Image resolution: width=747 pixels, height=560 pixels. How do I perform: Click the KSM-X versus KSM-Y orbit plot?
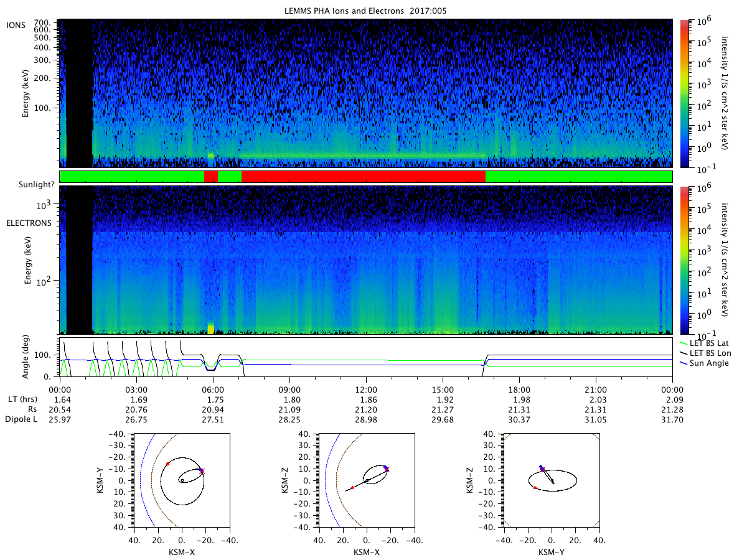(x=181, y=480)
